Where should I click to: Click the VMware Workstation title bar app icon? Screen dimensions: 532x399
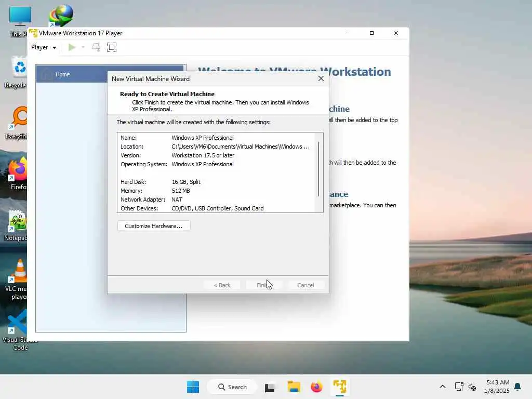click(33, 33)
